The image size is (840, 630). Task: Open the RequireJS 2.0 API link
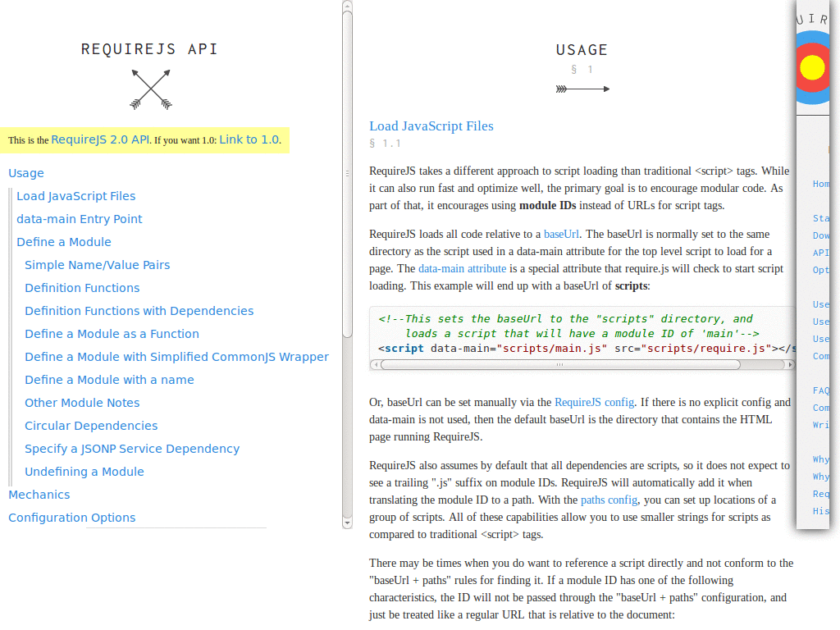tap(100, 139)
